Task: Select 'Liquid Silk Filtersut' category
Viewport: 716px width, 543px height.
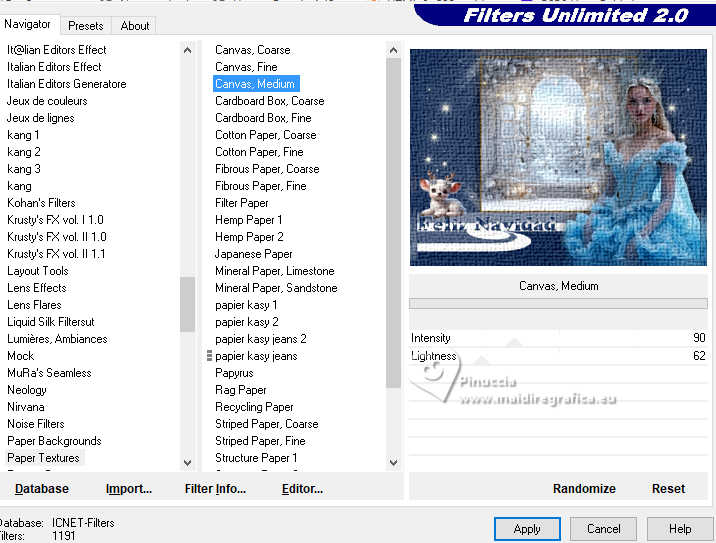Action: (50, 322)
